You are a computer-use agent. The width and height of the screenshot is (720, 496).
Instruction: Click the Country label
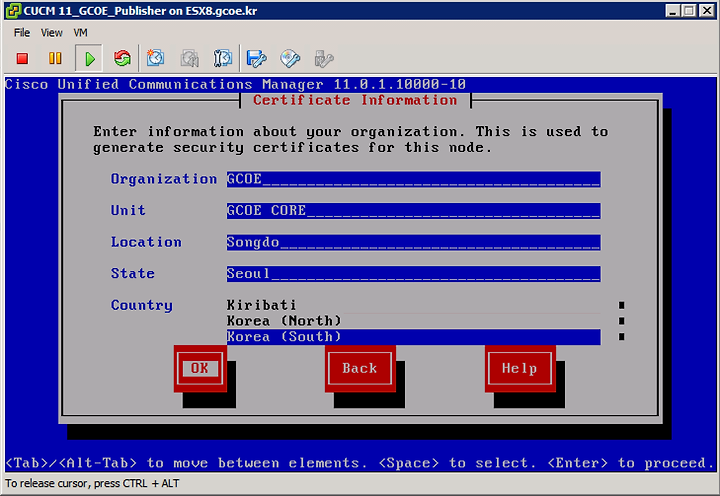click(141, 305)
